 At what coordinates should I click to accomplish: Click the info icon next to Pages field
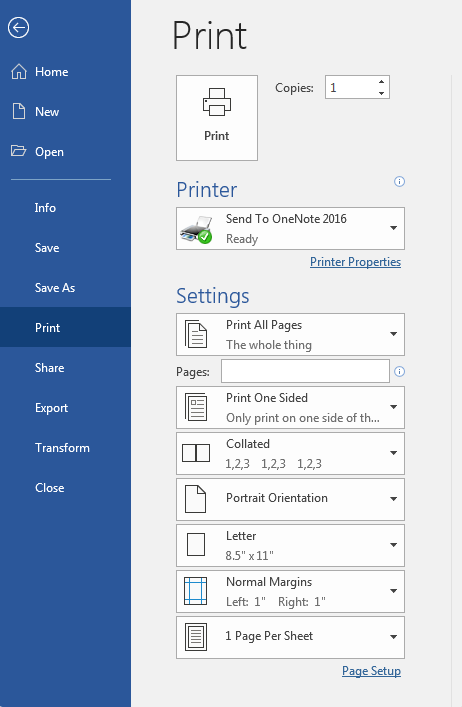[399, 371]
